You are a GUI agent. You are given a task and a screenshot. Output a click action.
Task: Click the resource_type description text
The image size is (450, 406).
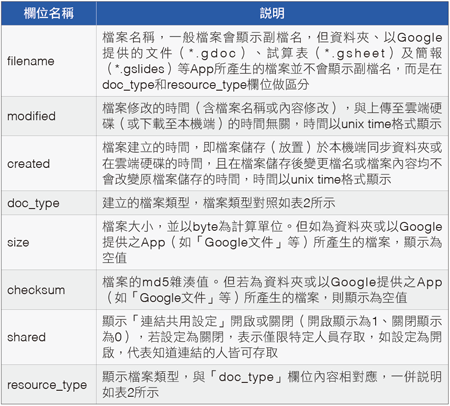[x=272, y=385]
